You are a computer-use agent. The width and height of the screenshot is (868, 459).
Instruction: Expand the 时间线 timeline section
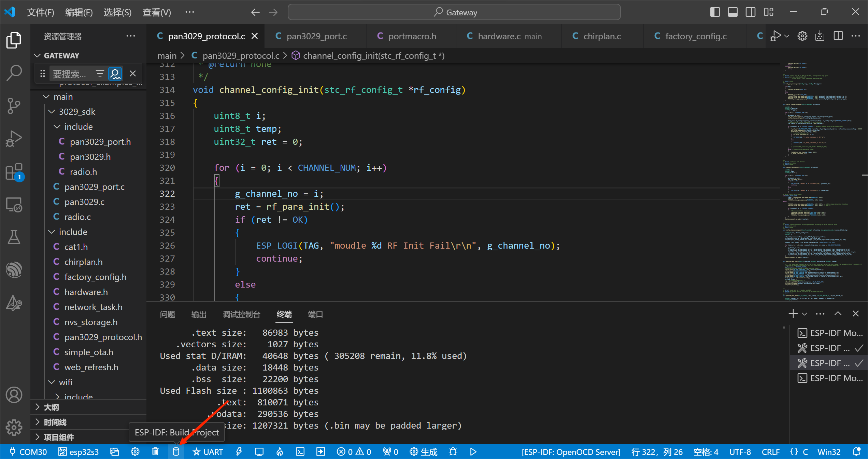point(55,422)
